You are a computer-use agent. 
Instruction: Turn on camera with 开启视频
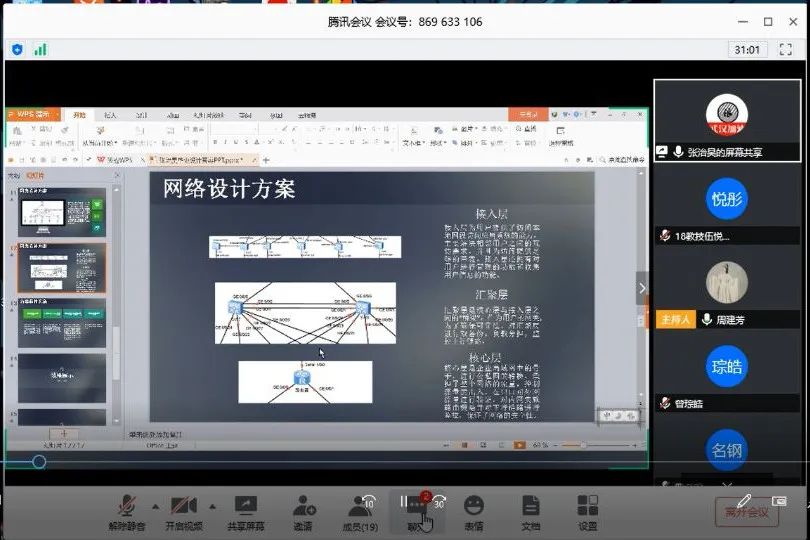(x=184, y=507)
